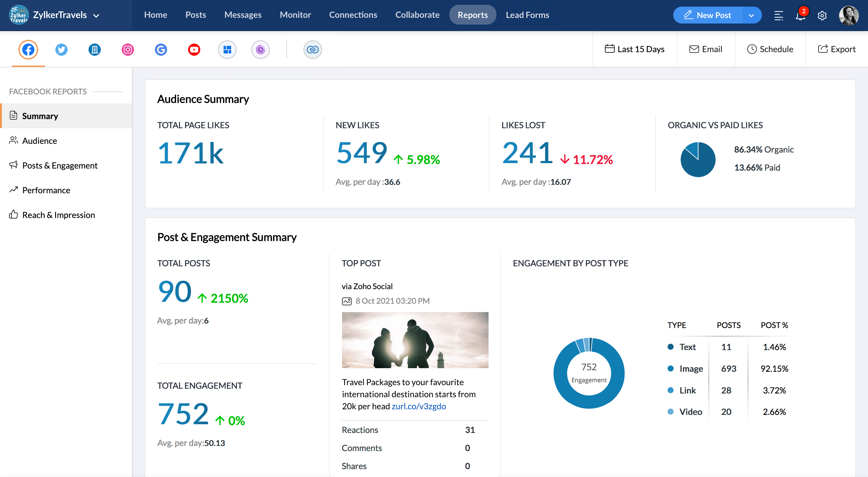Open the purple clock channel icon
This screenshot has width=868, height=477.
[260, 49]
